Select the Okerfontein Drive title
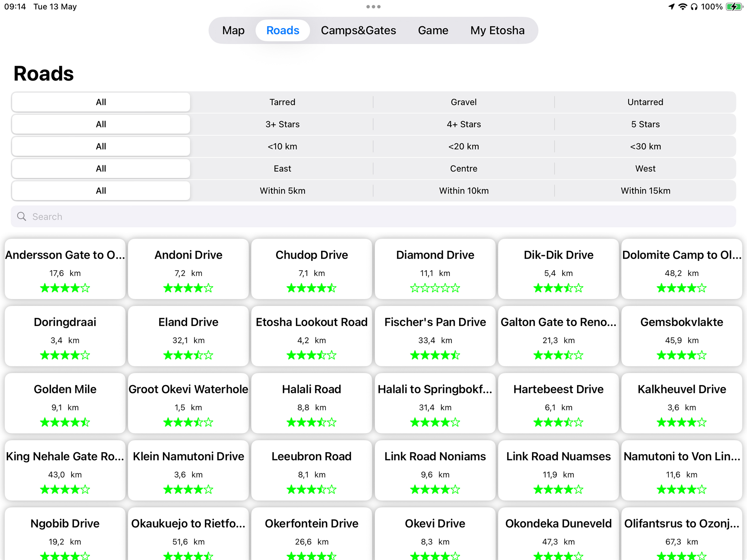Viewport: 747px width, 560px height. pyautogui.click(x=311, y=524)
